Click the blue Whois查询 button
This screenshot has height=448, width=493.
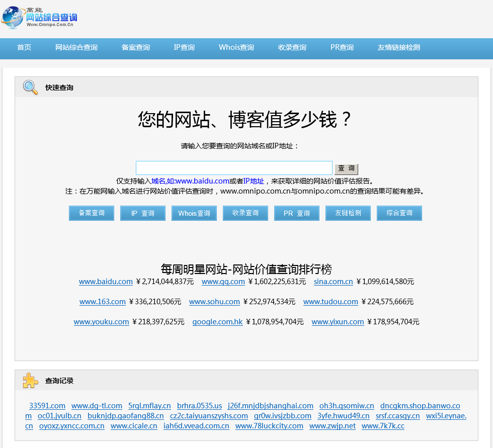pyautogui.click(x=194, y=213)
